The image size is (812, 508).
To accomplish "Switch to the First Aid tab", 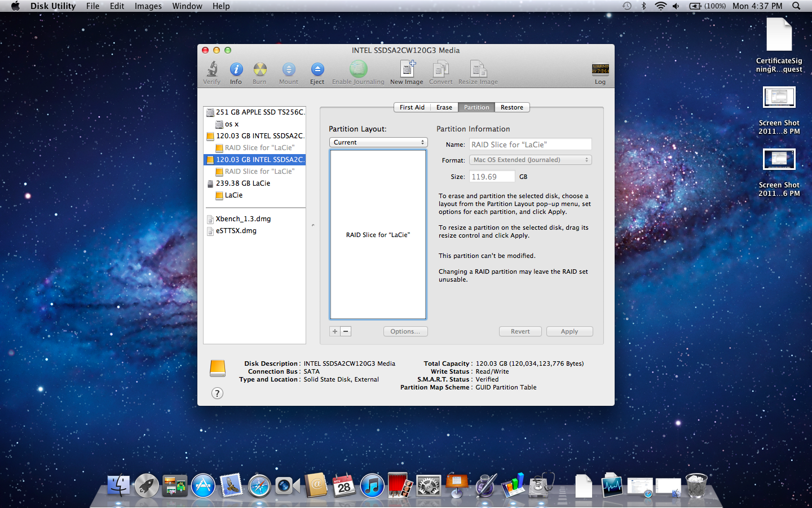I will (412, 107).
